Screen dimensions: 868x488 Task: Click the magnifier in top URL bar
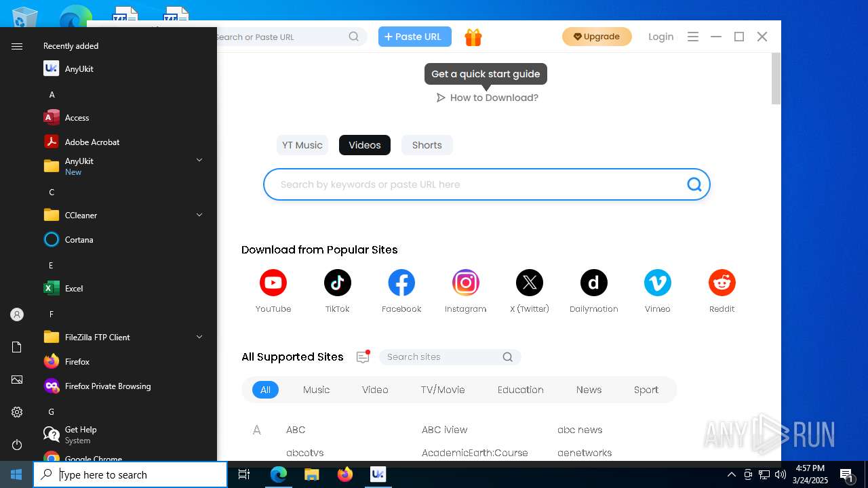pos(354,37)
